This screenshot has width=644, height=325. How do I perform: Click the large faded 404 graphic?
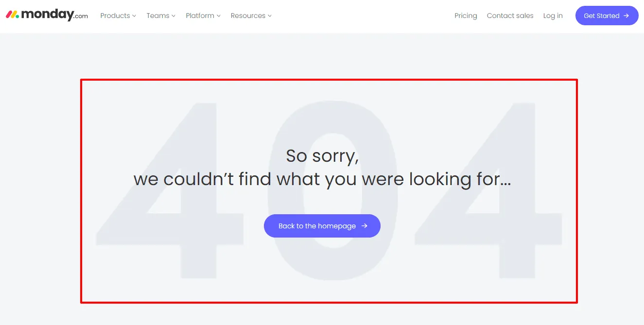(330, 189)
